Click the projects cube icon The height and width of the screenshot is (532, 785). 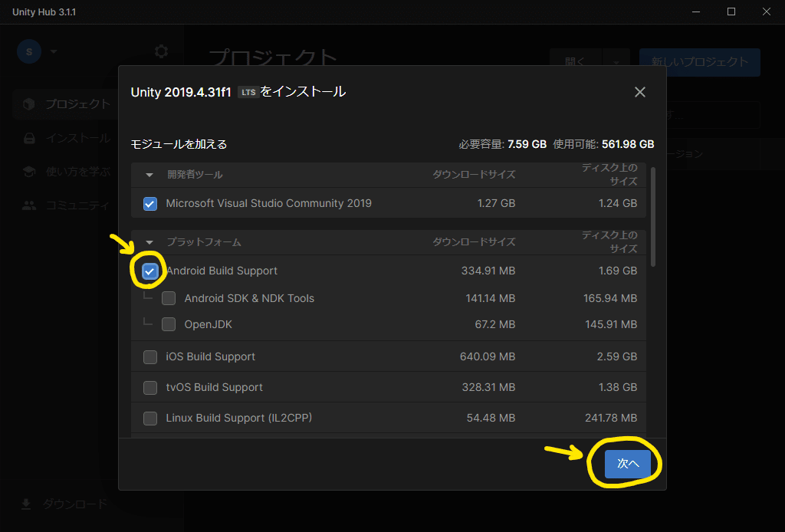[29, 103]
